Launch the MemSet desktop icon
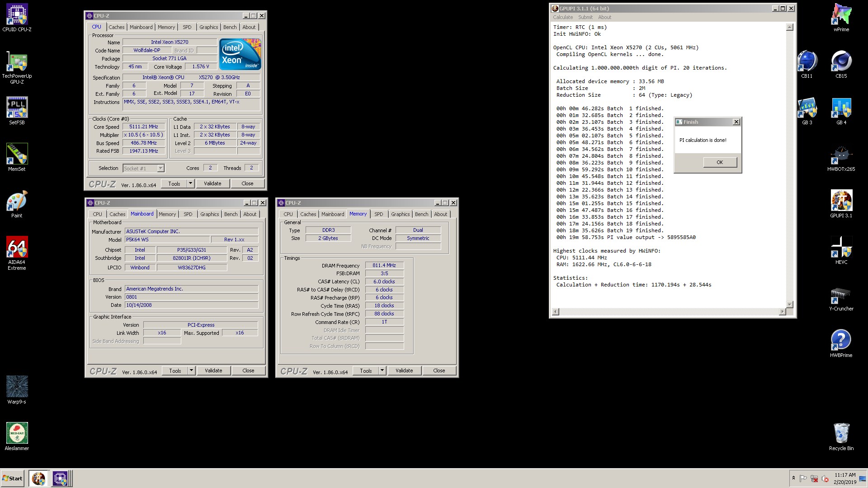868x488 pixels. [17, 158]
